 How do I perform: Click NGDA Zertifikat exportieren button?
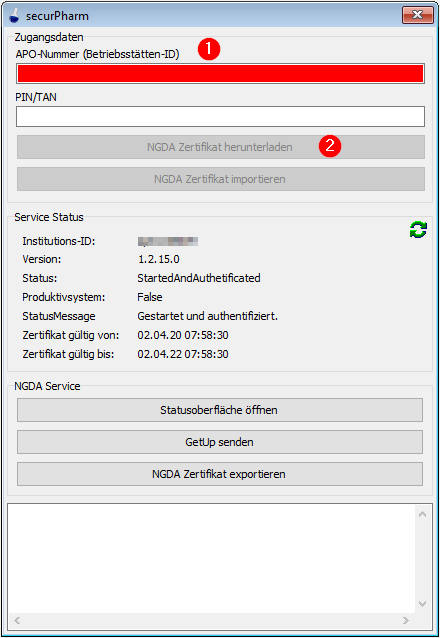pos(220,474)
